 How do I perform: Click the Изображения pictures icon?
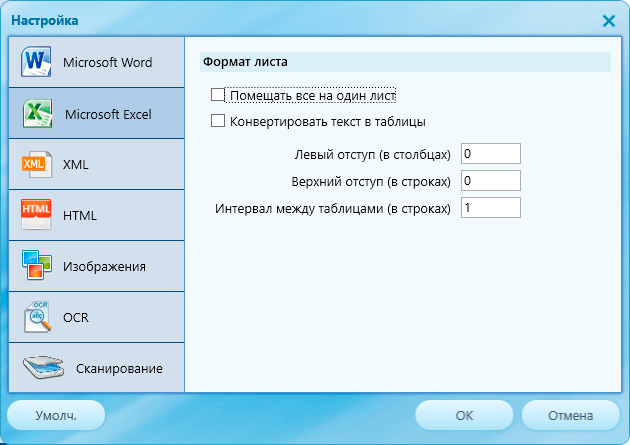(37, 265)
